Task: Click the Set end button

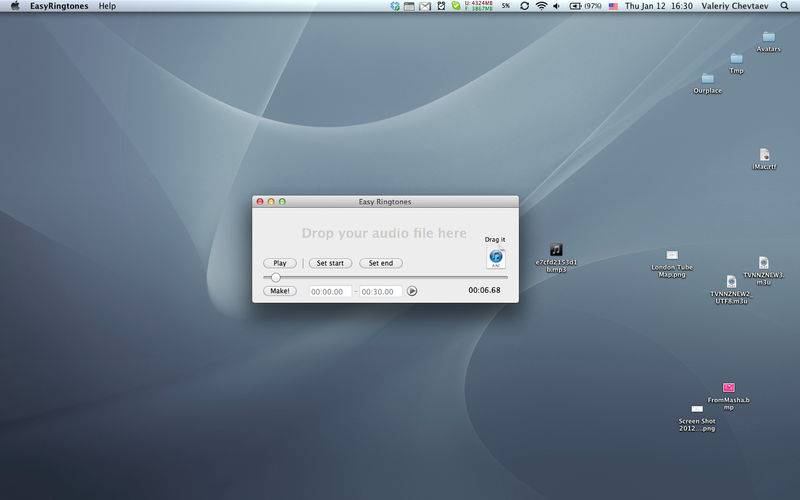Action: (x=381, y=263)
